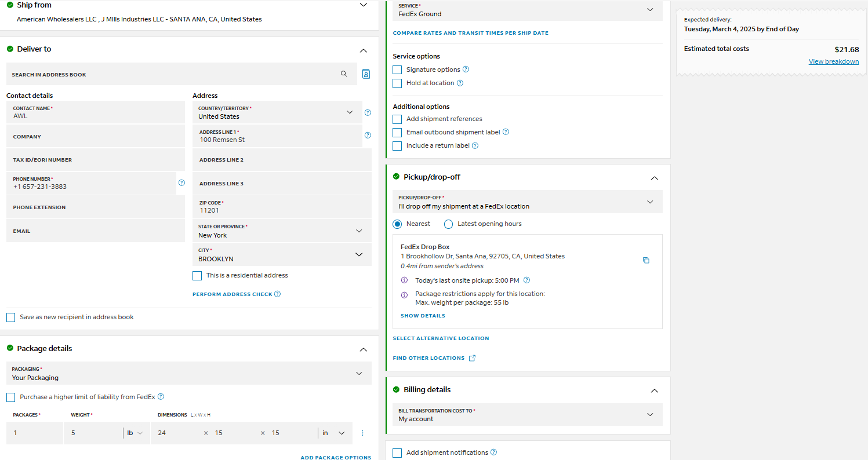Click the search magnifier in address book field
The image size is (868, 460).
tap(344, 74)
